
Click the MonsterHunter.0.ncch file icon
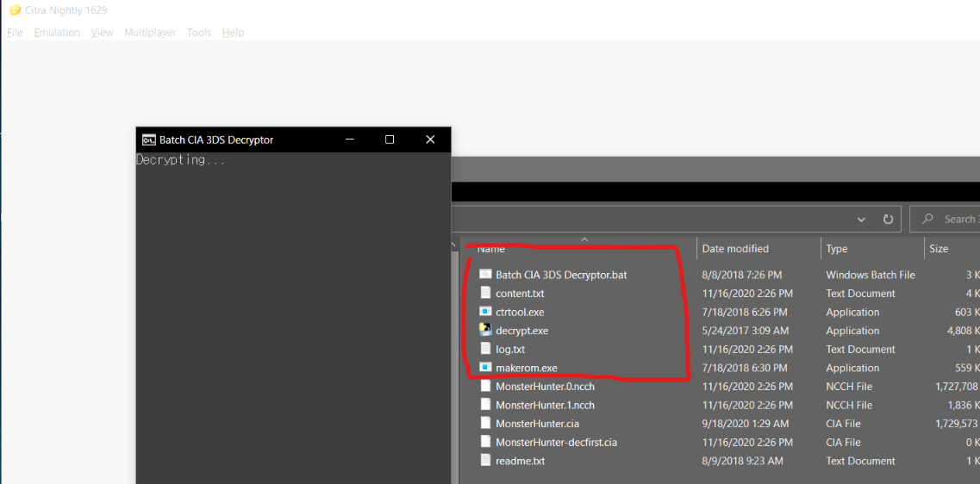(x=485, y=386)
